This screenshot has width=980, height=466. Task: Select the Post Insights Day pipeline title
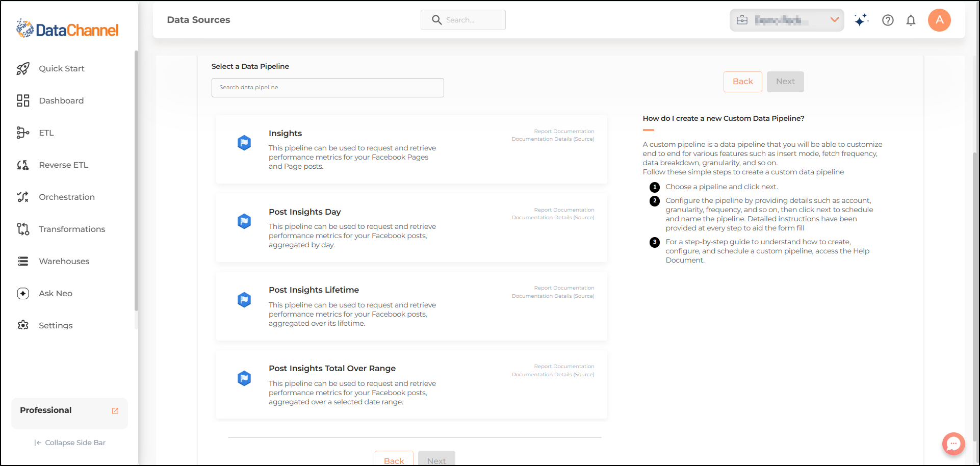(305, 212)
